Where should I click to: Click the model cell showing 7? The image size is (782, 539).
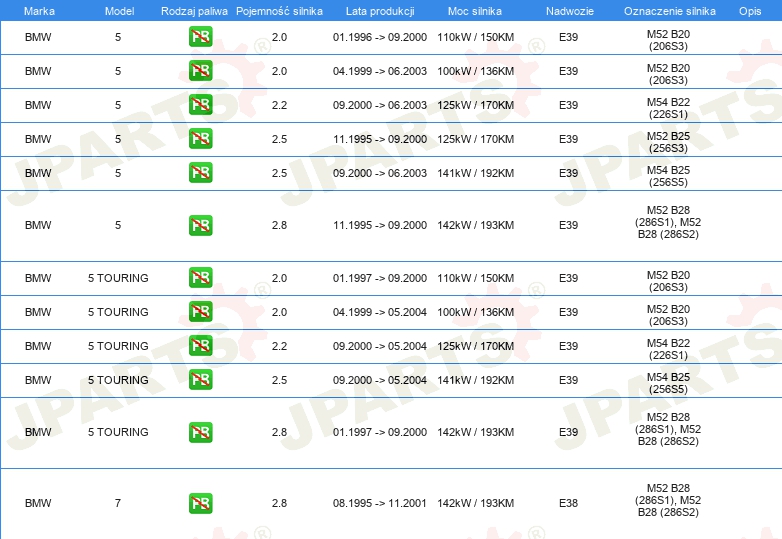point(118,504)
